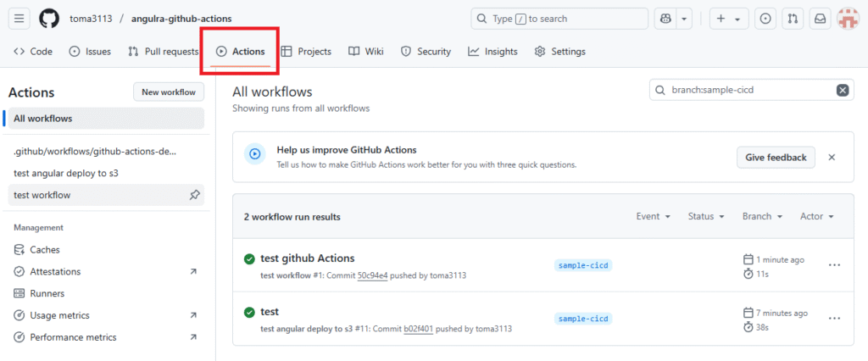Switch to the Settings tab

point(559,52)
